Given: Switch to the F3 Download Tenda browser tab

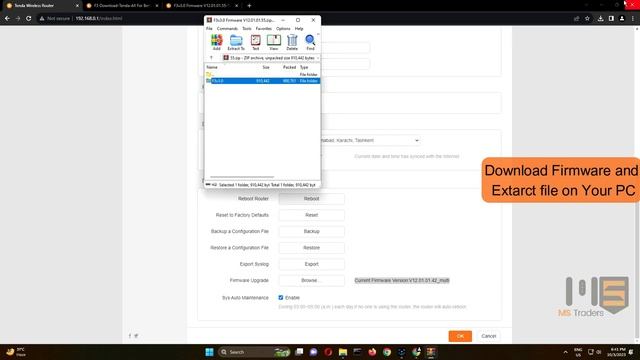Looking at the screenshot, I should tap(122, 6).
